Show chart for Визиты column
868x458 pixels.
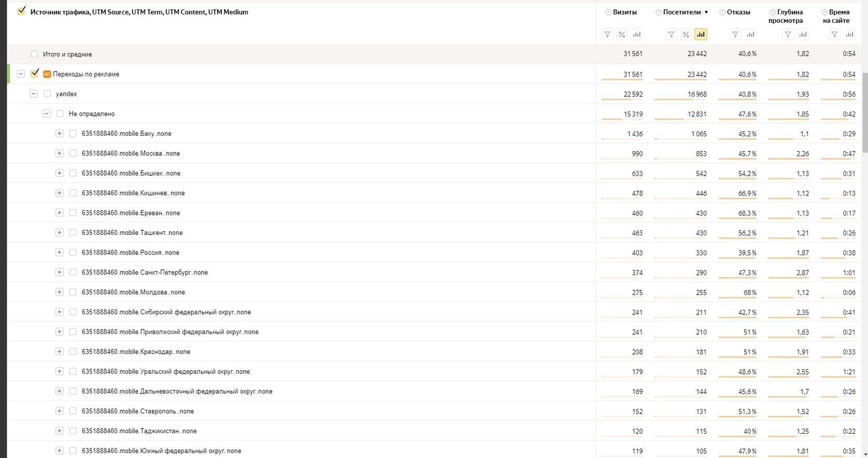pos(637,35)
